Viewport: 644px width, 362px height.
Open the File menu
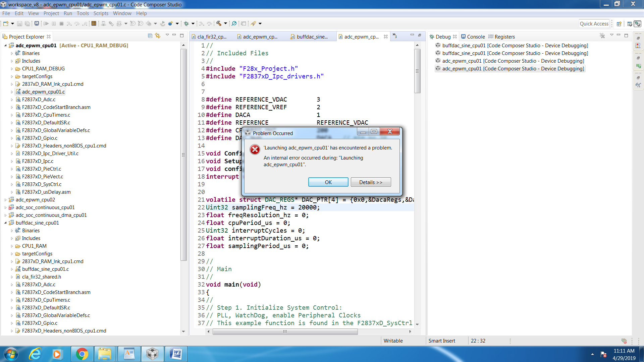[6, 13]
